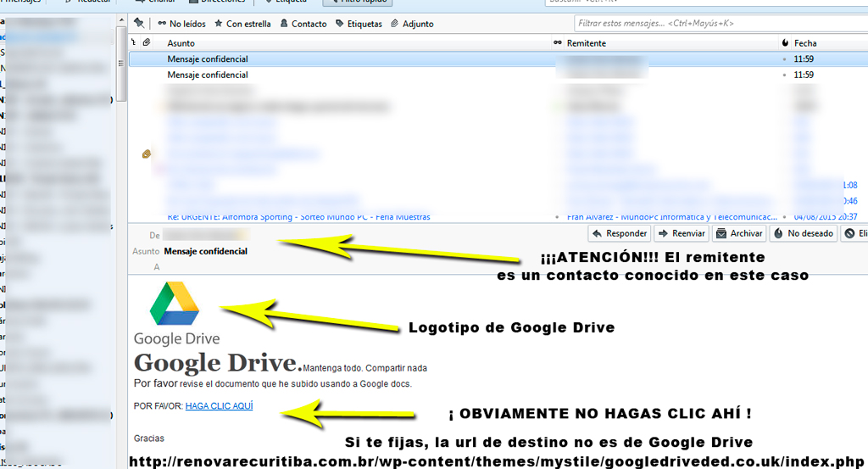Toggle the Adjunto filter
Screen dimensions: 868x469
point(412,24)
